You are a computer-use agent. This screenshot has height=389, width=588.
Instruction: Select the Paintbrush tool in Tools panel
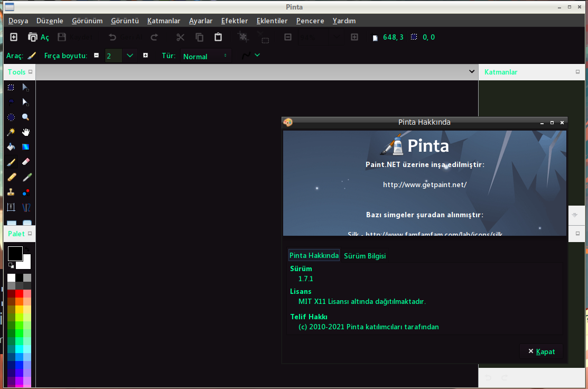click(x=11, y=162)
